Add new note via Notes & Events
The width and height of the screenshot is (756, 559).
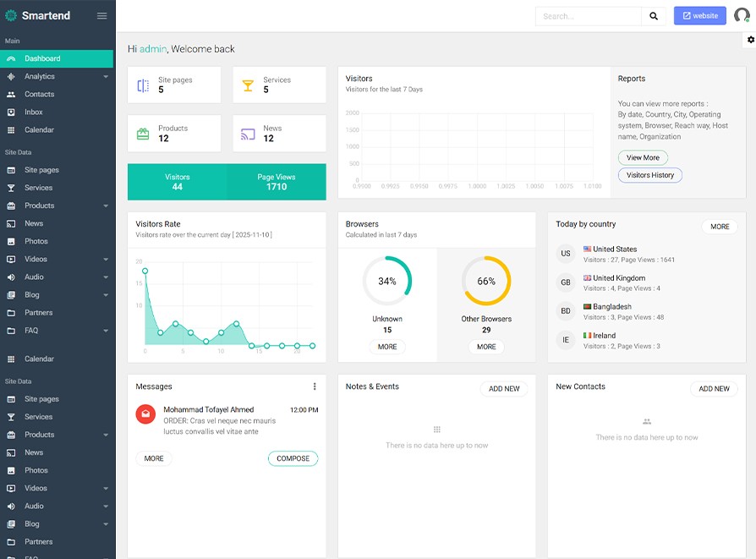[504, 389]
